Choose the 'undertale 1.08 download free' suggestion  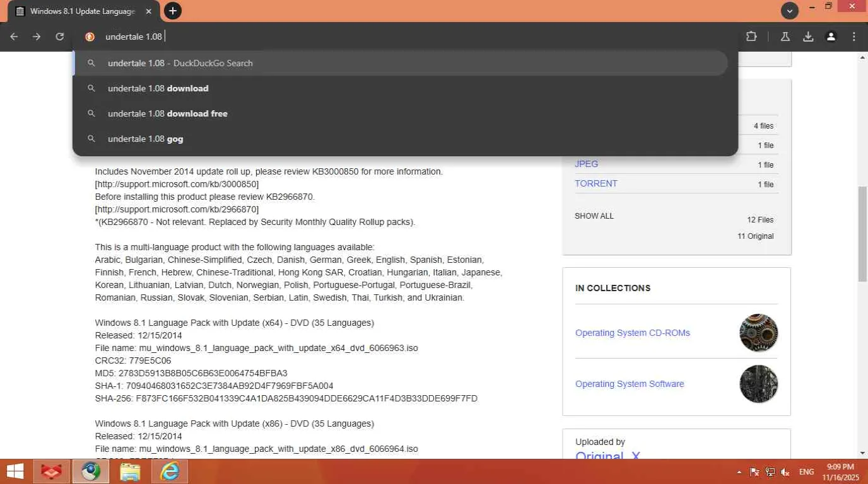click(x=401, y=113)
